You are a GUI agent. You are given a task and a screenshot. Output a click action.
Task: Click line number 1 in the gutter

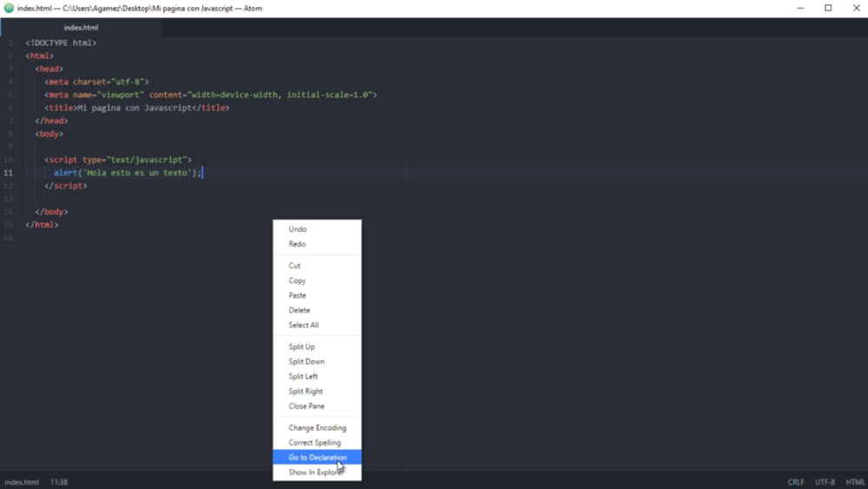pyautogui.click(x=10, y=43)
